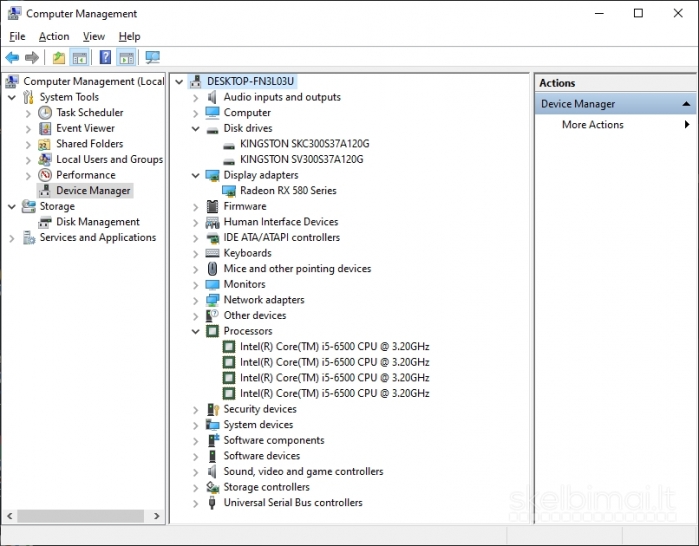
Task: Click the Firmware chip icon
Action: [212, 206]
